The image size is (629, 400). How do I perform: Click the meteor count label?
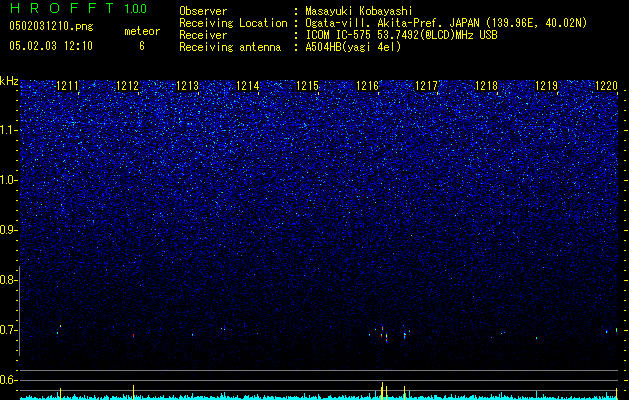(142, 31)
